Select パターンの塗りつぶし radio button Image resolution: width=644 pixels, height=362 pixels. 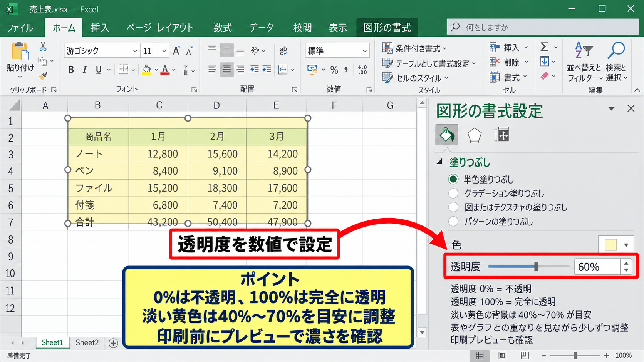453,221
